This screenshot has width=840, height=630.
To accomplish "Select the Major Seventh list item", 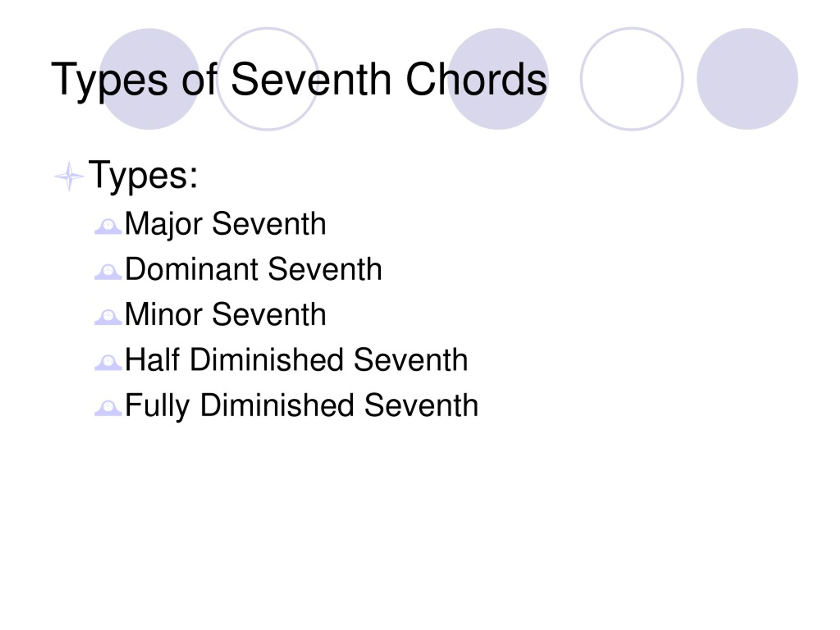I will (x=225, y=225).
